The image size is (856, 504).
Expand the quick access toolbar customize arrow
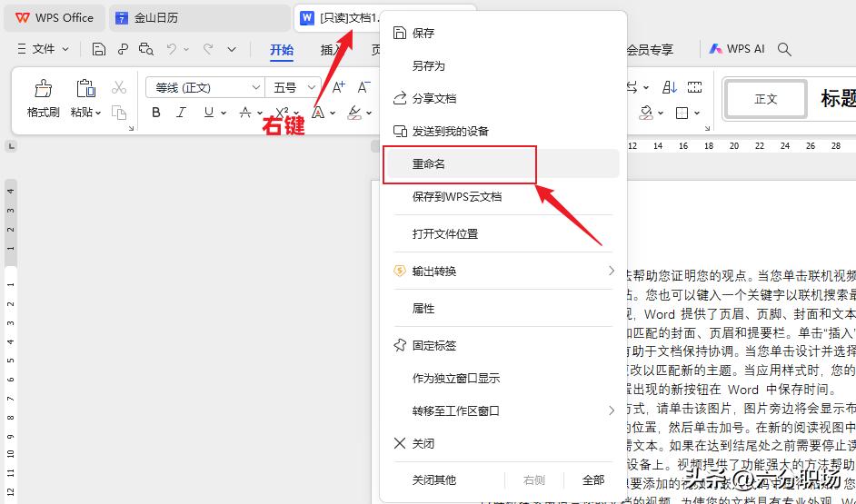(x=232, y=49)
